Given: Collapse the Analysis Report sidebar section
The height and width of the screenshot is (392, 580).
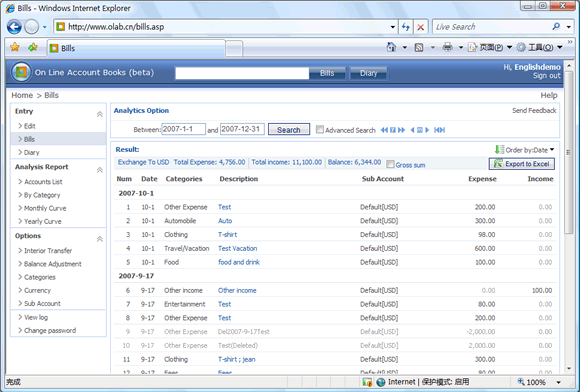Looking at the screenshot, I should pyautogui.click(x=100, y=170).
